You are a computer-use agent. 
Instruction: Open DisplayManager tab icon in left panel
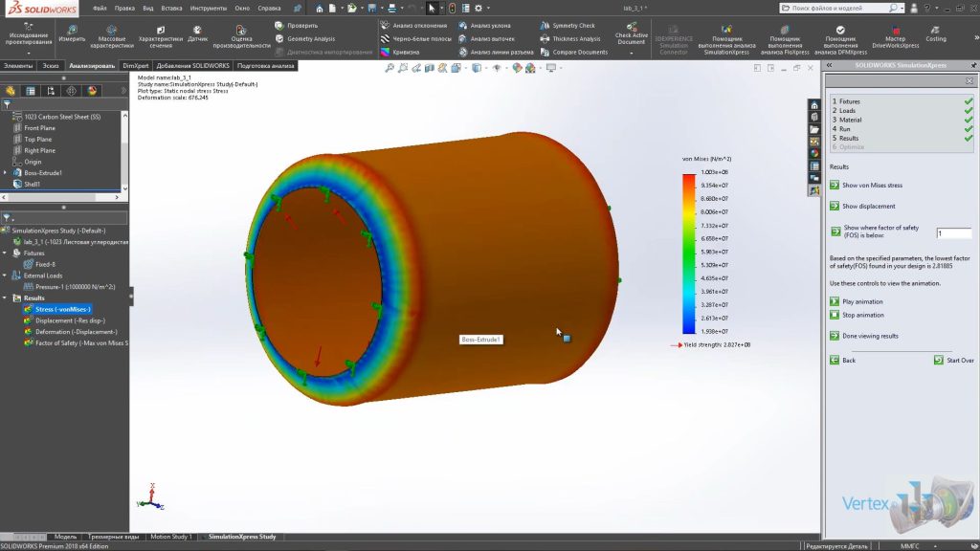(x=93, y=91)
